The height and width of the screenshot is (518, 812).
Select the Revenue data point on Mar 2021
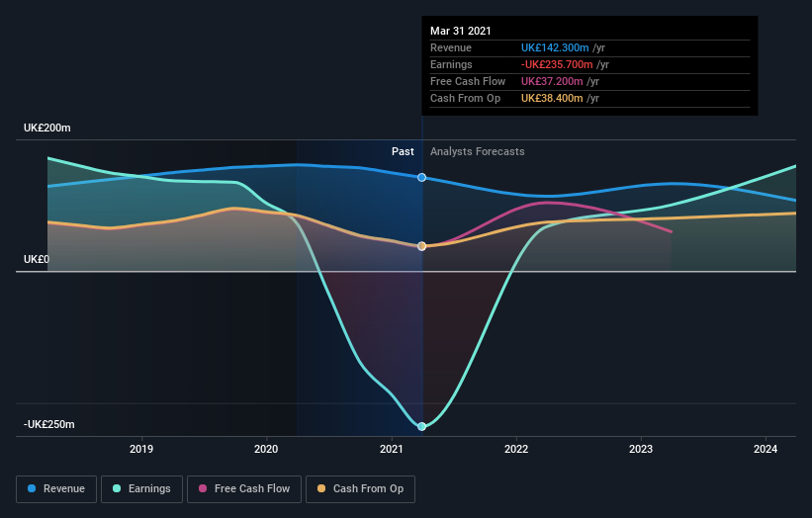coord(421,178)
